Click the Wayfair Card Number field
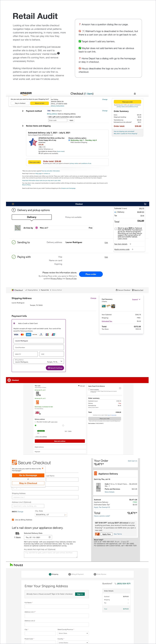156x644 pixels. 39,347
